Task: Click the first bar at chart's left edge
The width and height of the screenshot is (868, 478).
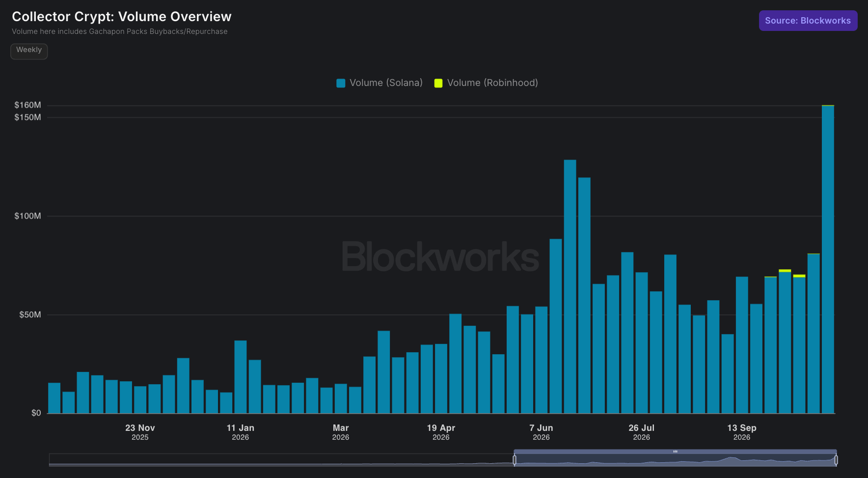Action: point(54,398)
